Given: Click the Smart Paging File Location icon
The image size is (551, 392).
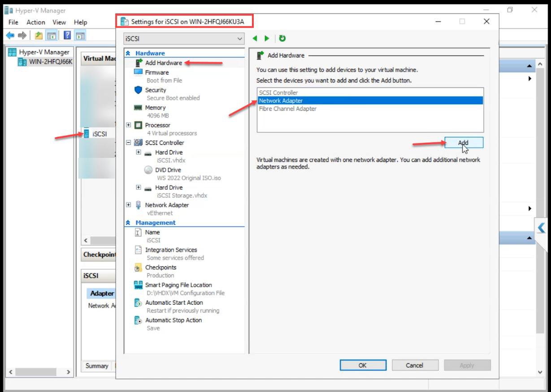Looking at the screenshot, I should pos(138,285).
